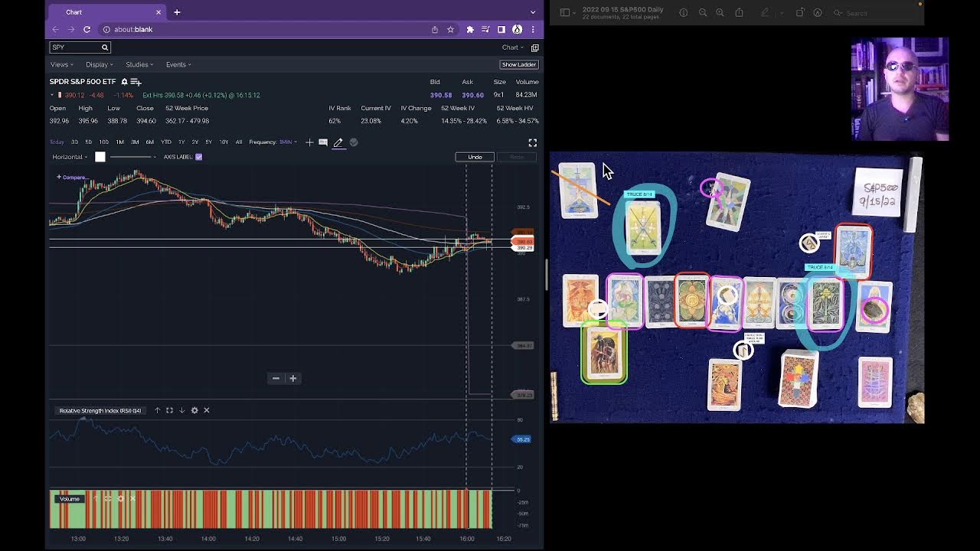
Task: Toggle the AXIS LABEL checkbox
Action: pyautogui.click(x=198, y=157)
